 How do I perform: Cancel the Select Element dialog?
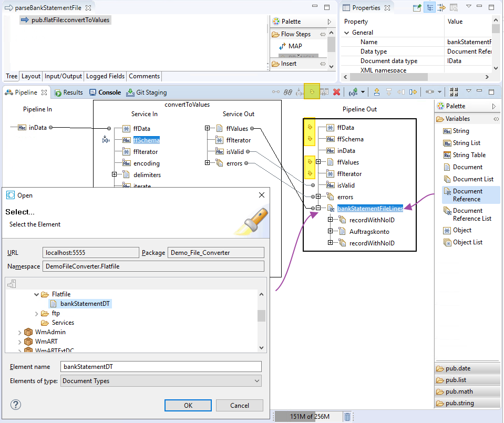pos(240,405)
